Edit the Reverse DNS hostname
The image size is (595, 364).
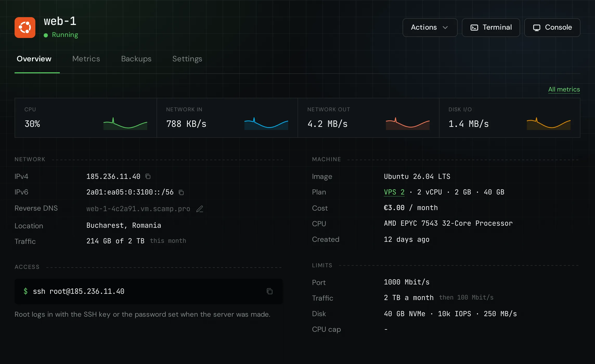[200, 209]
